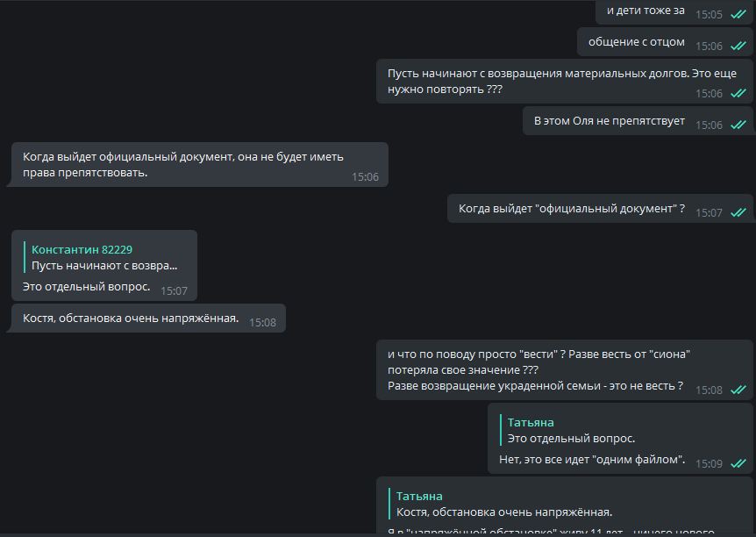Image resolution: width=756 pixels, height=537 pixels.
Task: Click double-check icon beside "общение с отцом"
Action: [738, 46]
